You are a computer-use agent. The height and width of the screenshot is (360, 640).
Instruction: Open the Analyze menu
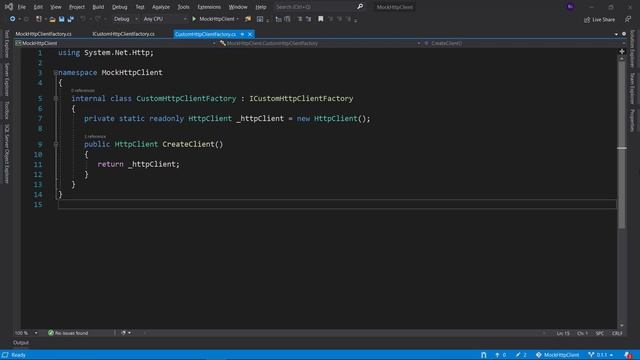coord(161,7)
